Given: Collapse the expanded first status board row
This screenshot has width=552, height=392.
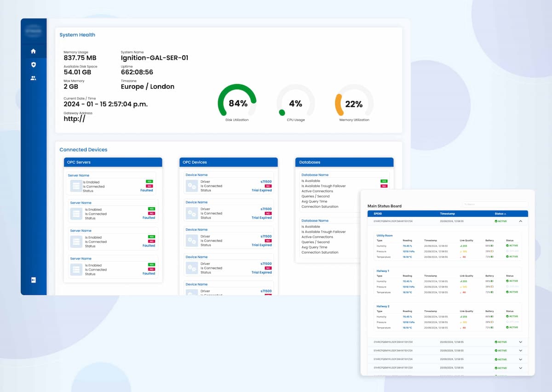Looking at the screenshot, I should click(521, 221).
